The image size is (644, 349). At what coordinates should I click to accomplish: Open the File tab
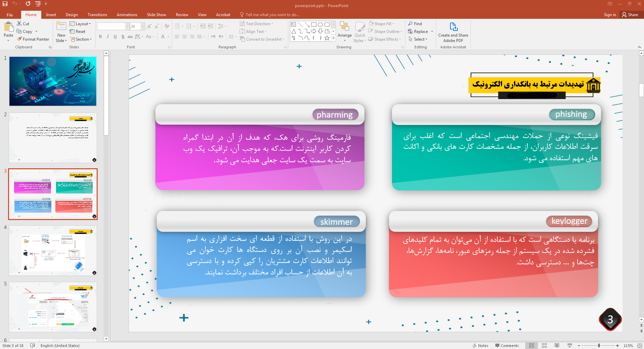(x=10, y=15)
